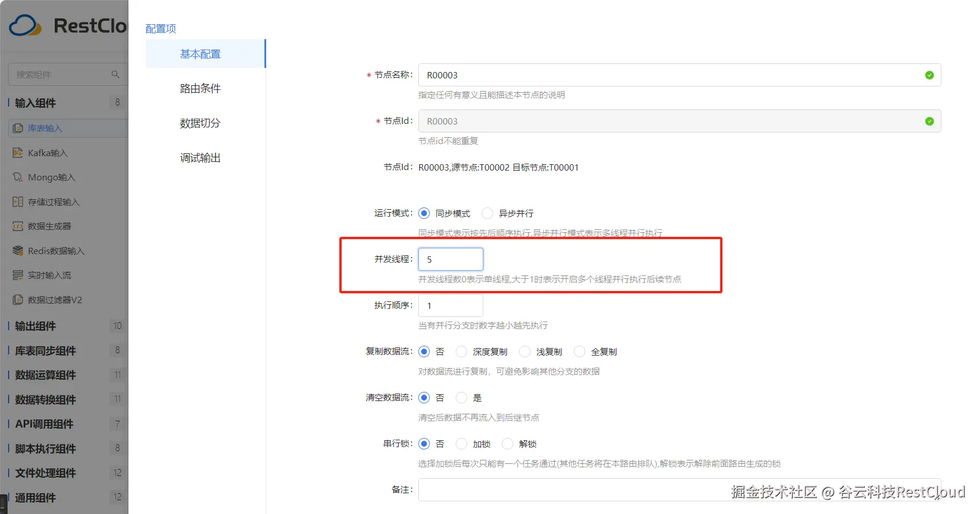980x514 pixels.
Task: Select the 数据生成器 component icon
Action: pos(18,226)
